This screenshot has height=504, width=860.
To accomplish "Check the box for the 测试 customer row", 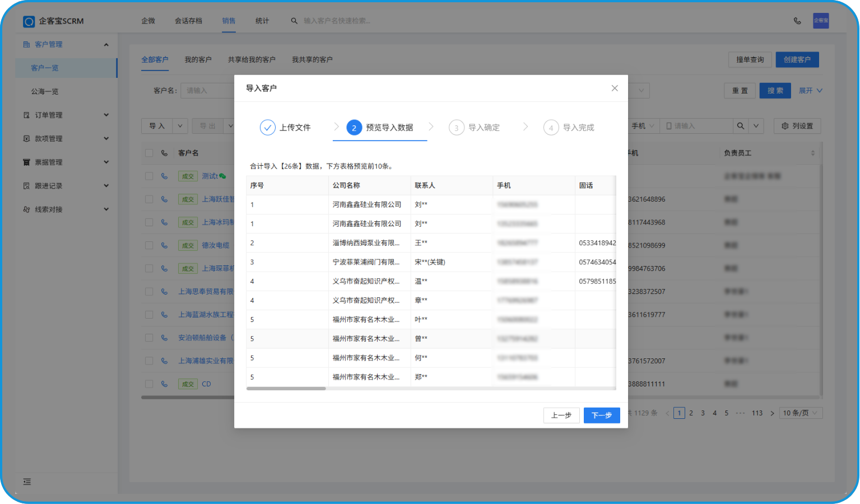I will [149, 176].
